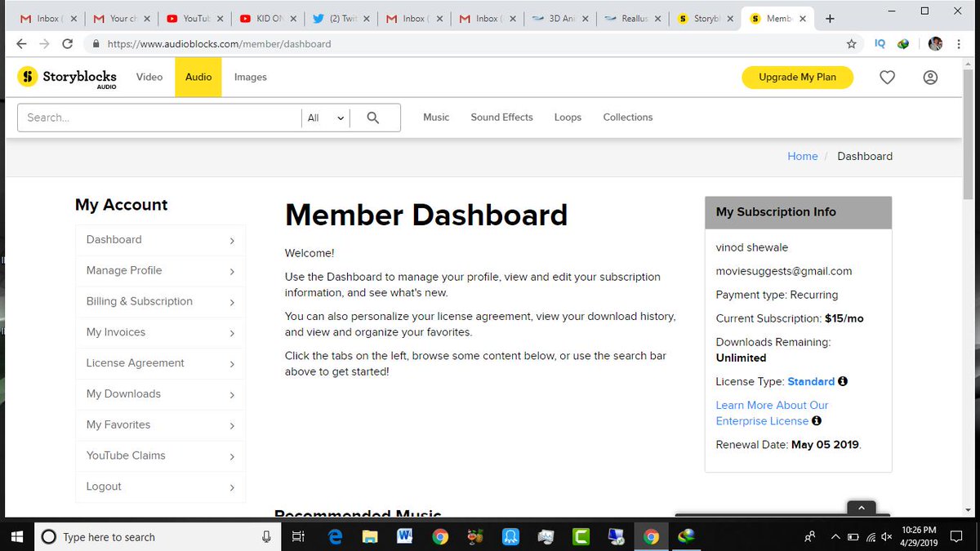View site info via the padlock icon

[x=96, y=44]
